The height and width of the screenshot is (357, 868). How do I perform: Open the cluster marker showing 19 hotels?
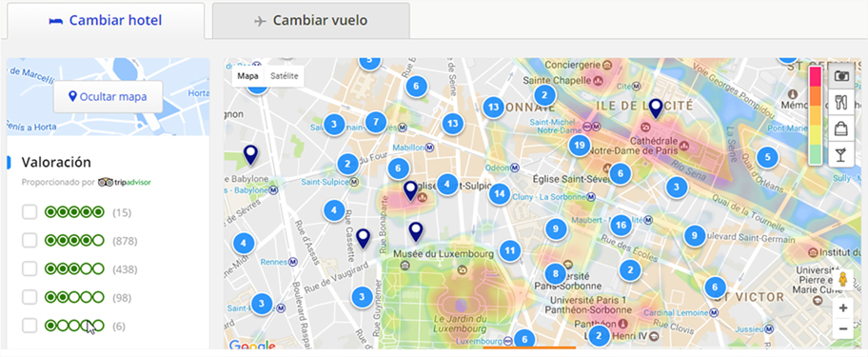click(x=580, y=146)
